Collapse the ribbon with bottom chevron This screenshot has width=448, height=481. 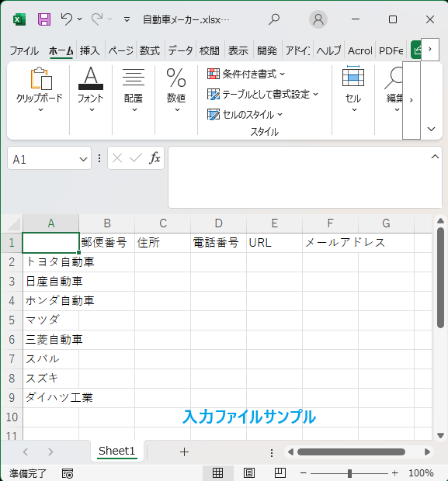click(432, 129)
